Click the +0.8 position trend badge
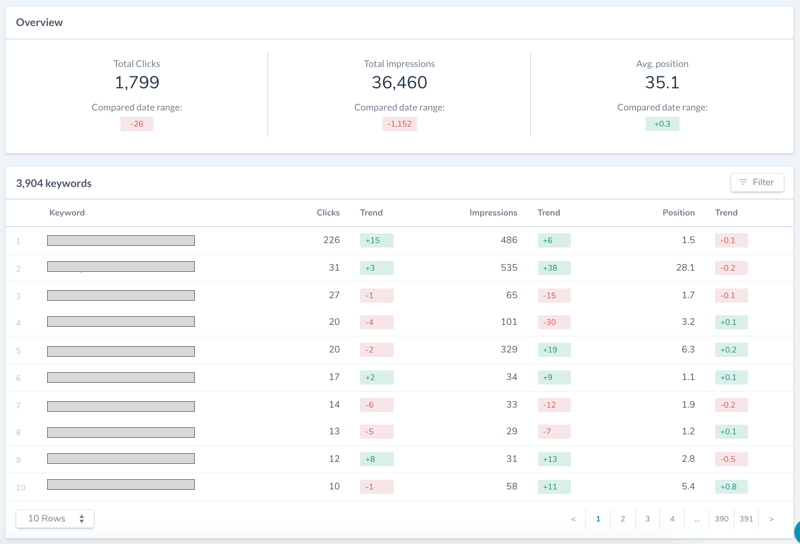The width and height of the screenshot is (800, 544). coord(731,486)
